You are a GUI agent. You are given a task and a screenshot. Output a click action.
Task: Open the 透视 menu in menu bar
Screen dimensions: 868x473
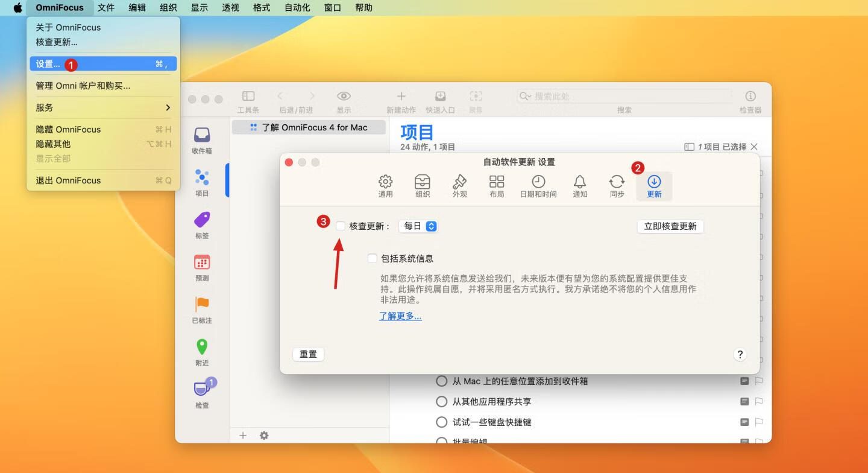click(x=230, y=8)
